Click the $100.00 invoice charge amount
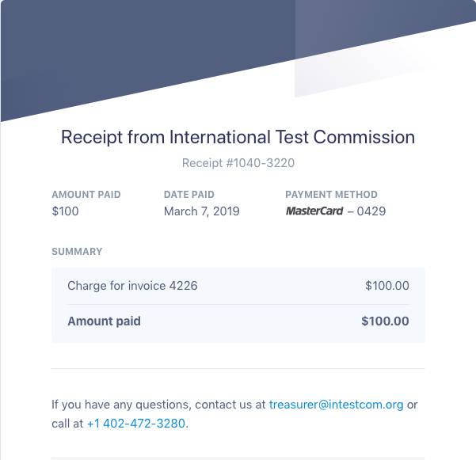476x460 pixels. (x=387, y=286)
